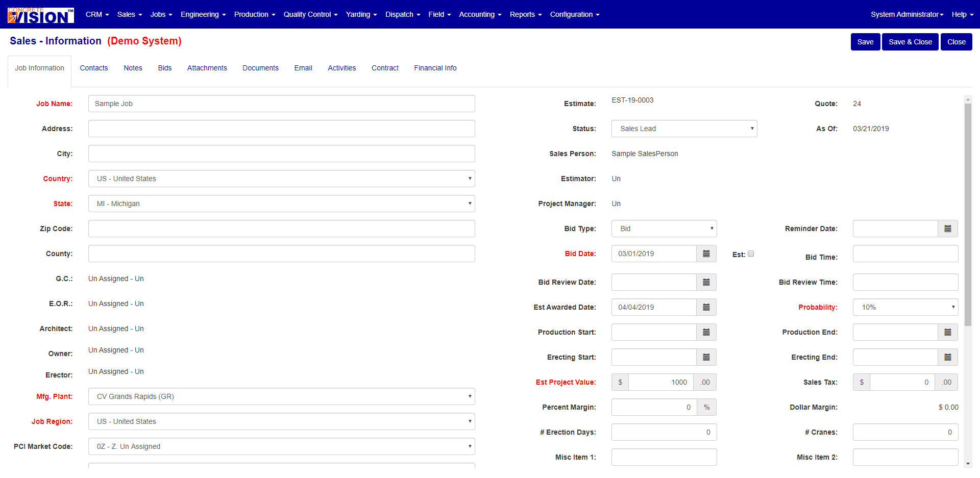Switch to the Email tab

coord(303,68)
